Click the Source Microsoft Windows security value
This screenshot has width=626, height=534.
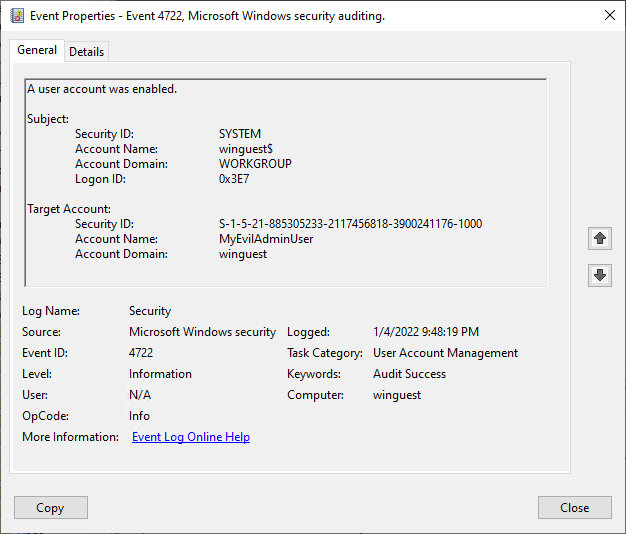202,332
